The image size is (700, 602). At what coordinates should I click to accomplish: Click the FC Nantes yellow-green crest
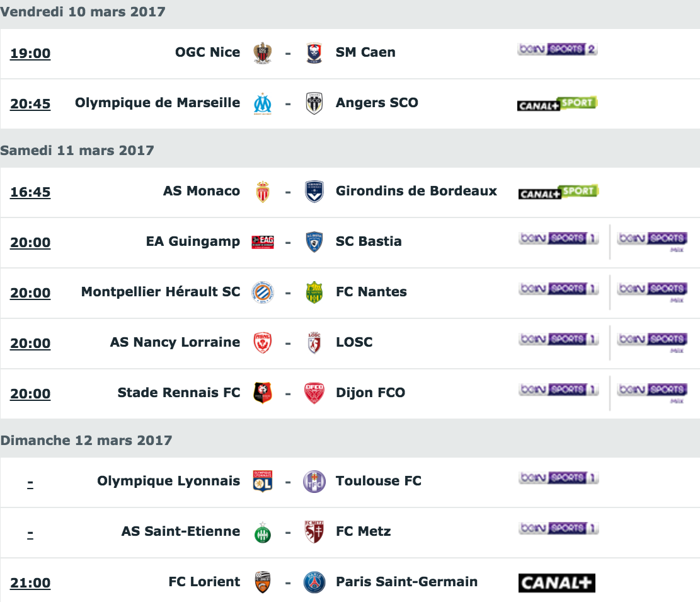(x=314, y=292)
